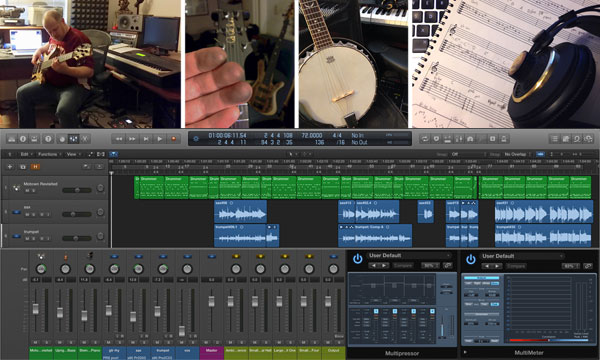Toggle the orange Hide tracks H button
Viewport: 600px width, 360px height.
tap(35, 167)
